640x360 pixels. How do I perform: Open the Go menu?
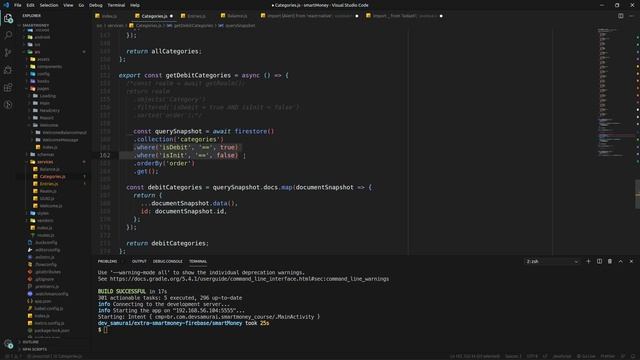click(81, 5)
